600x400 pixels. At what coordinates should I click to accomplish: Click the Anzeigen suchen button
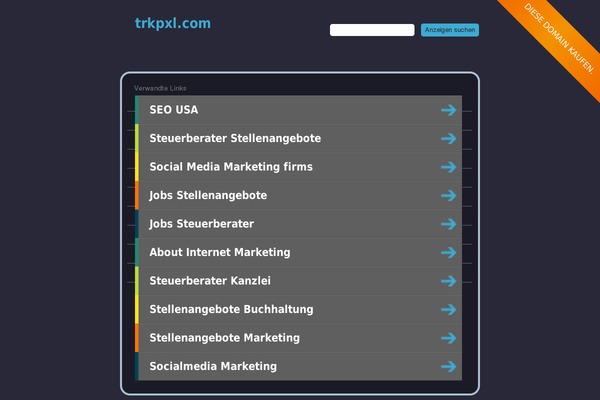[x=450, y=30]
